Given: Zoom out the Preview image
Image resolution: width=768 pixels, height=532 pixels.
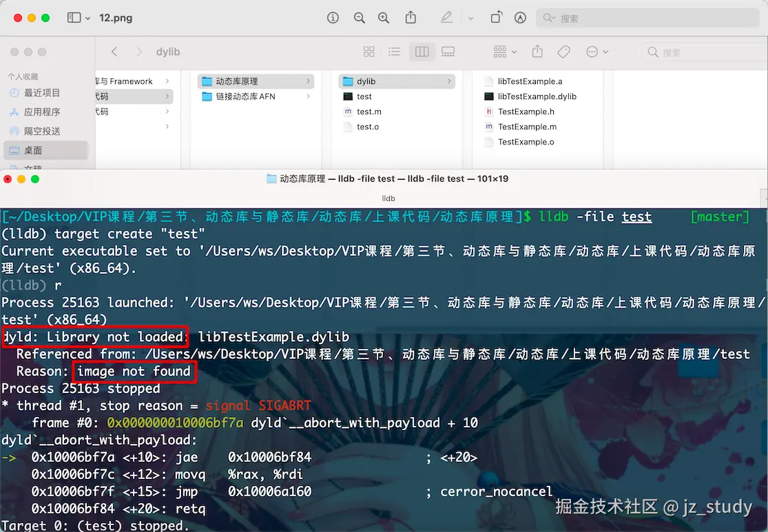Looking at the screenshot, I should pyautogui.click(x=360, y=18).
